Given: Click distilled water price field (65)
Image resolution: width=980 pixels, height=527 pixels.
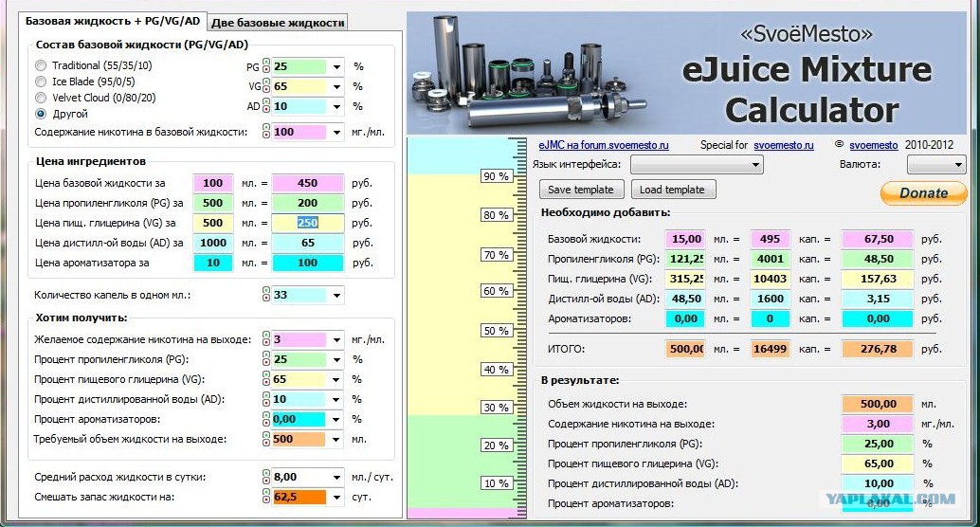Looking at the screenshot, I should (x=307, y=244).
